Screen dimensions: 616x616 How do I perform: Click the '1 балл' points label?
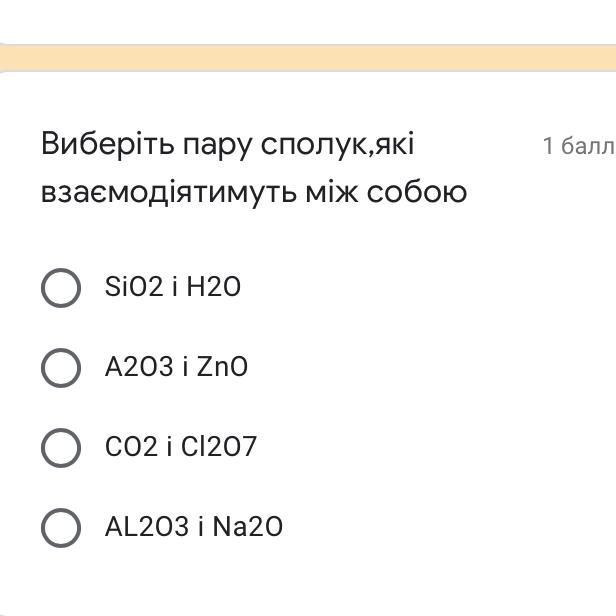pyautogui.click(x=577, y=147)
